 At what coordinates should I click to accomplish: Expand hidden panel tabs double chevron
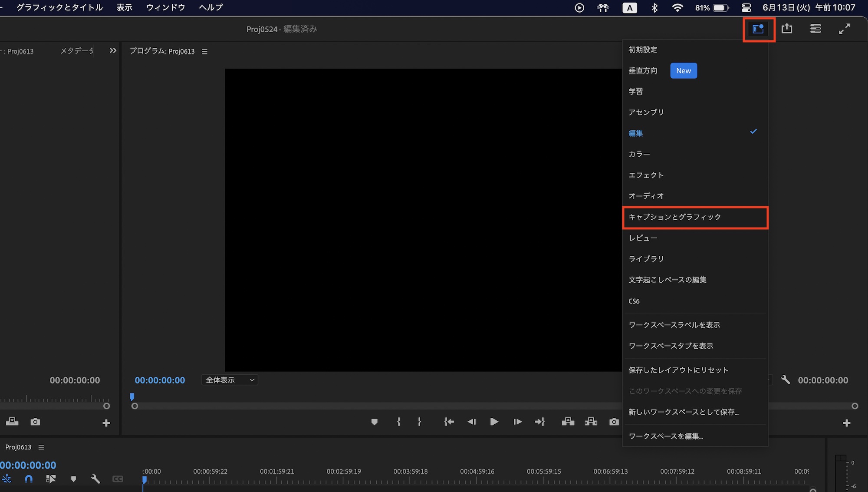coord(113,51)
